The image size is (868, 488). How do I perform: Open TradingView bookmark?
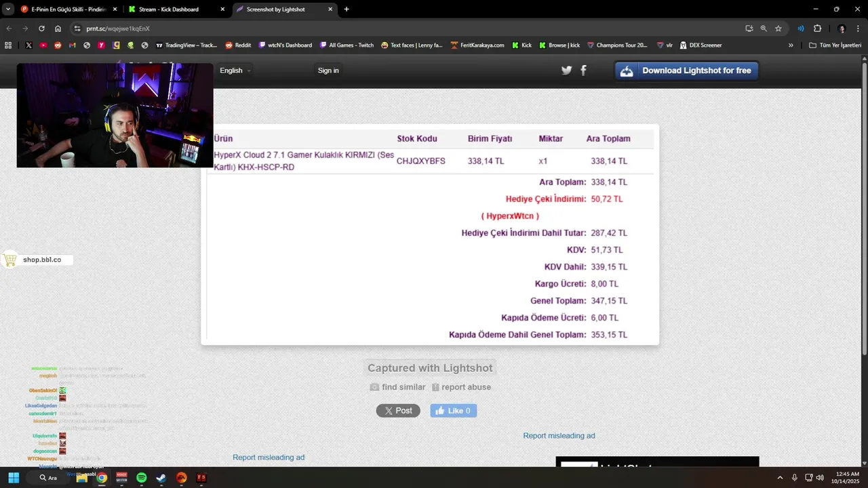[x=186, y=45]
